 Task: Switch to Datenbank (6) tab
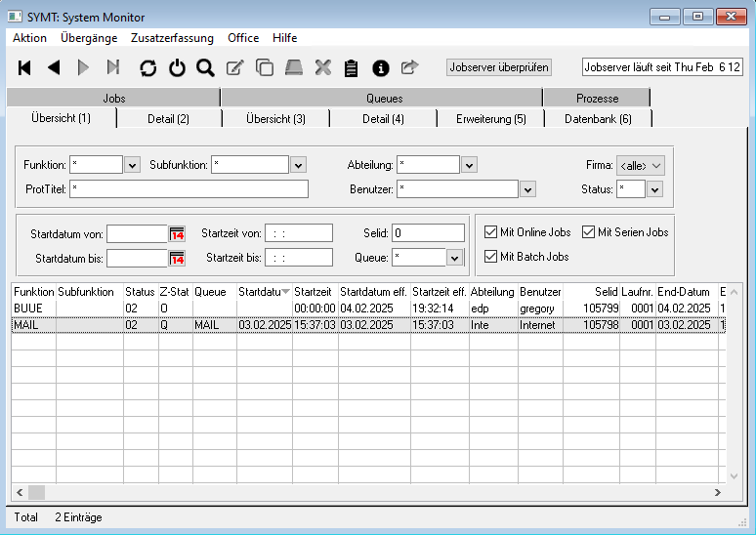(x=598, y=119)
